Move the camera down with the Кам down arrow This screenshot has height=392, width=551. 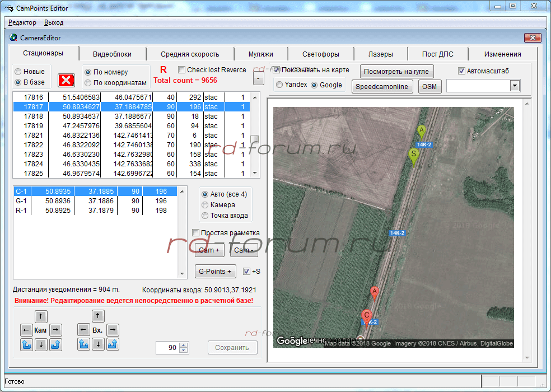(x=41, y=344)
